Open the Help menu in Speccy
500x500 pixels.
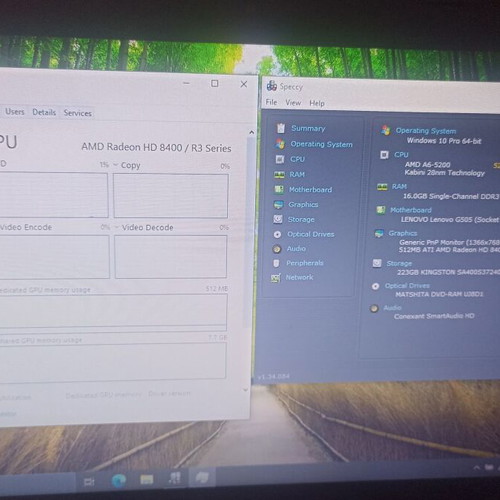tap(317, 103)
